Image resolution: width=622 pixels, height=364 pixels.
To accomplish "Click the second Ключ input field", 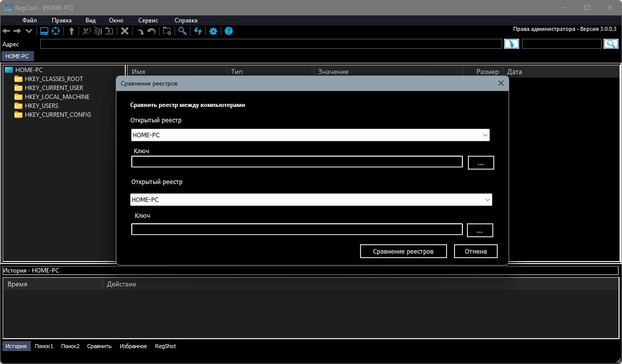I will coord(297,229).
